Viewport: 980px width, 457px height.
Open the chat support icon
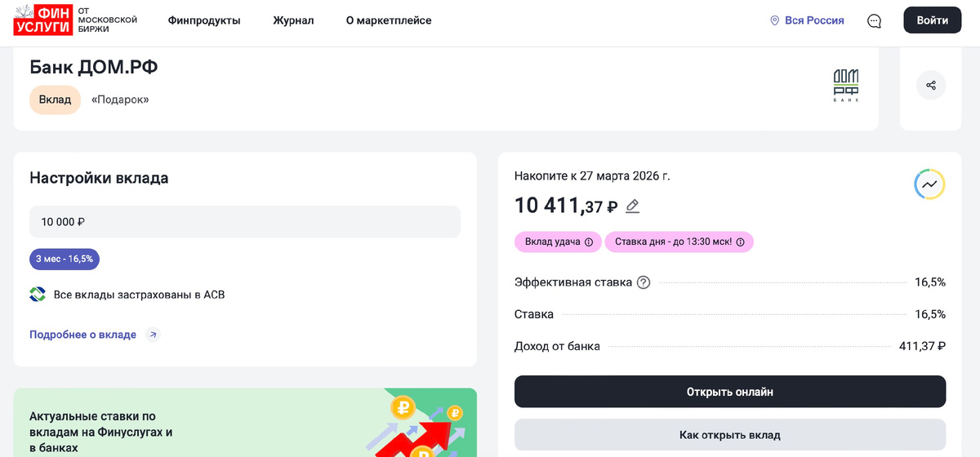[874, 21]
